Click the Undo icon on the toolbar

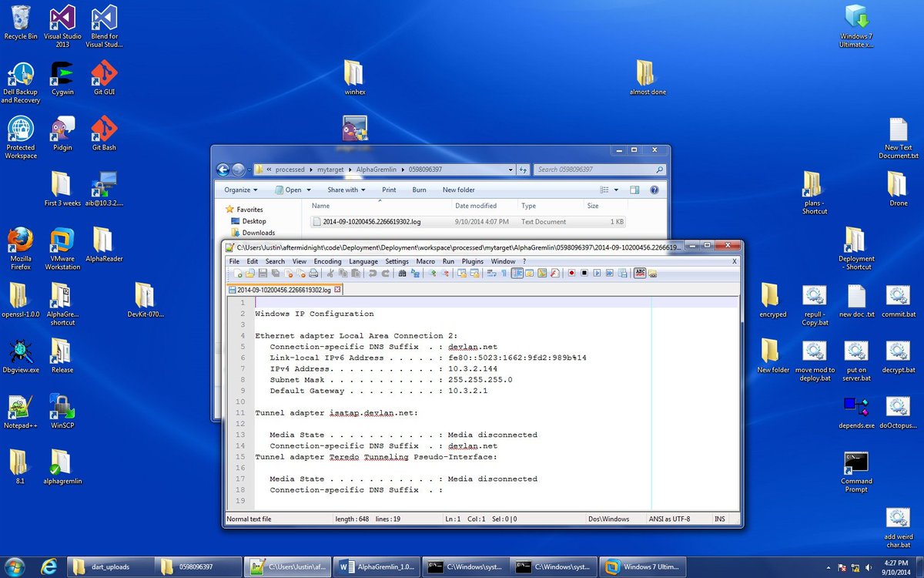(371, 274)
